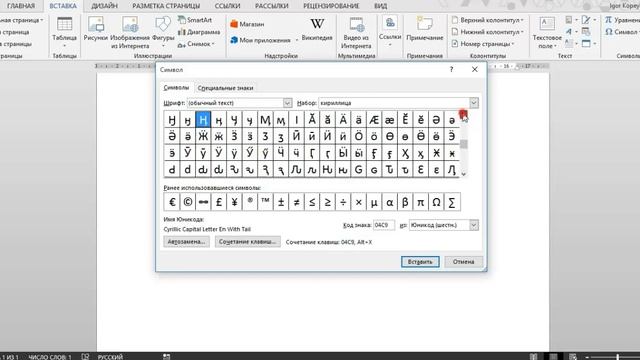640x360 pixels.
Task: Open the Мои приложения dropdown
Action: (264, 40)
